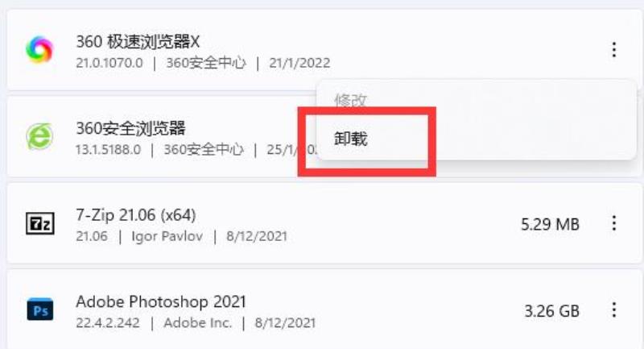Image resolution: width=644 pixels, height=349 pixels.
Task: Click the 360 极速浏览器X colorful app icon
Action: coord(39,49)
